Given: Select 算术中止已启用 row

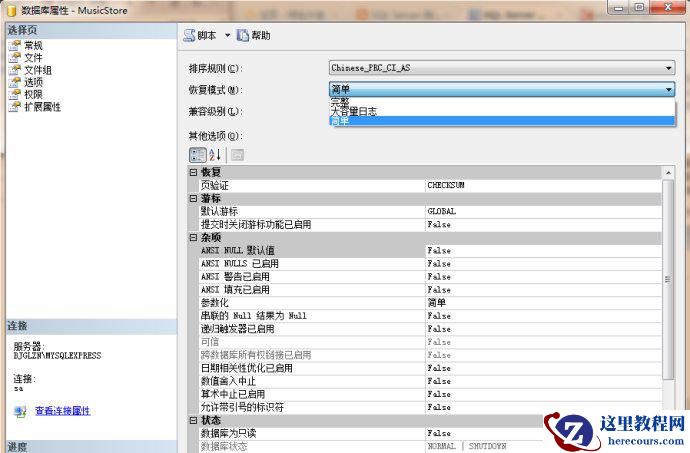Looking at the screenshot, I should click(430, 394).
